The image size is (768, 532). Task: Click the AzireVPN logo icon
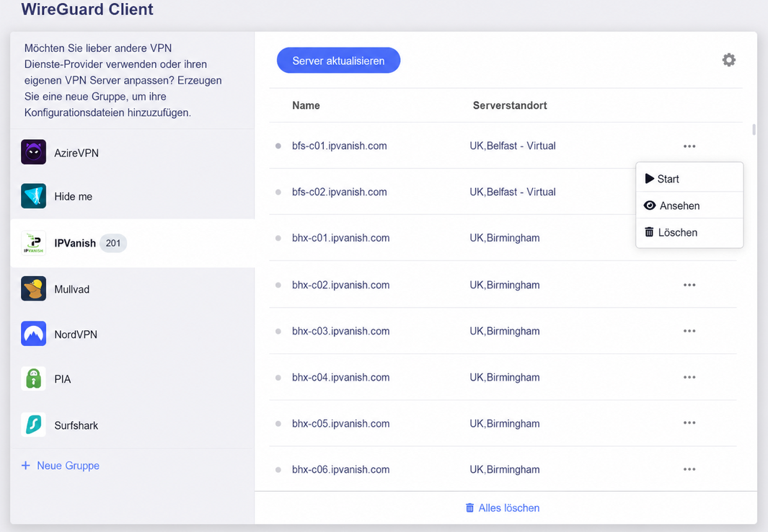click(33, 151)
